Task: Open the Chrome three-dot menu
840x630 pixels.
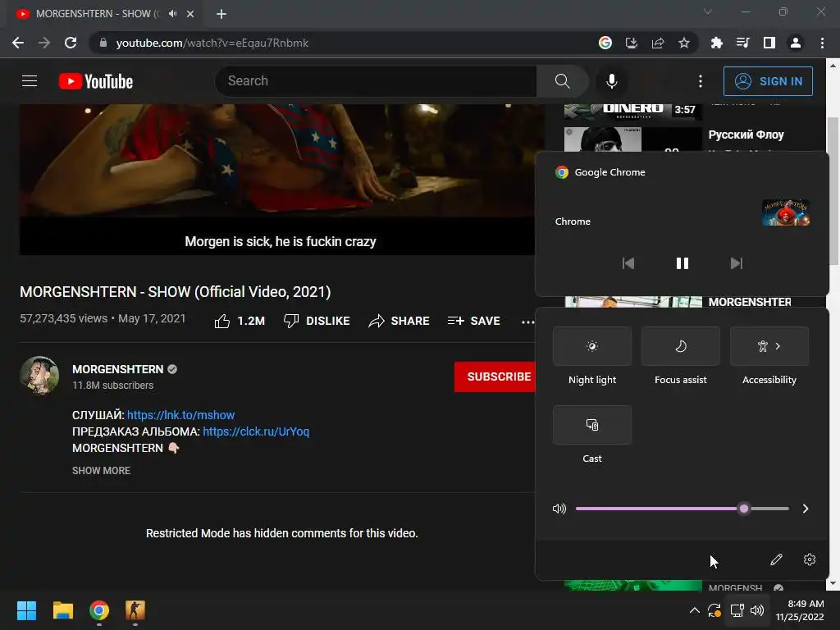Action: tap(822, 43)
